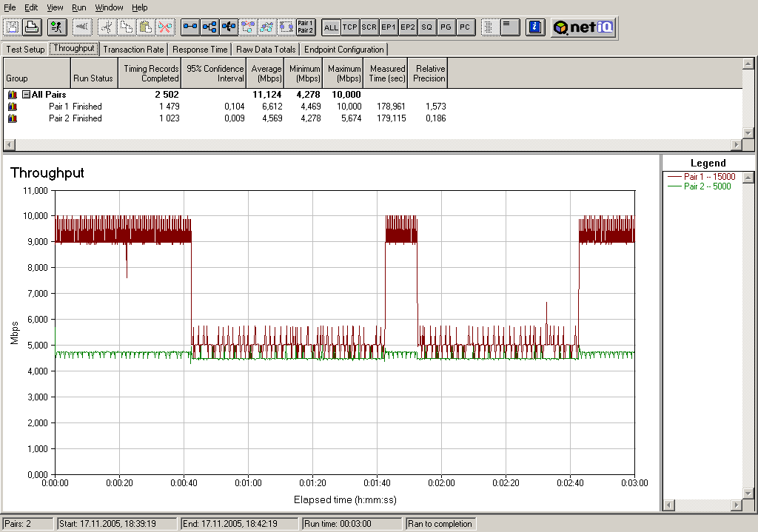Toggle the ALL group filter button
Image resolution: width=758 pixels, height=532 pixels.
331,27
